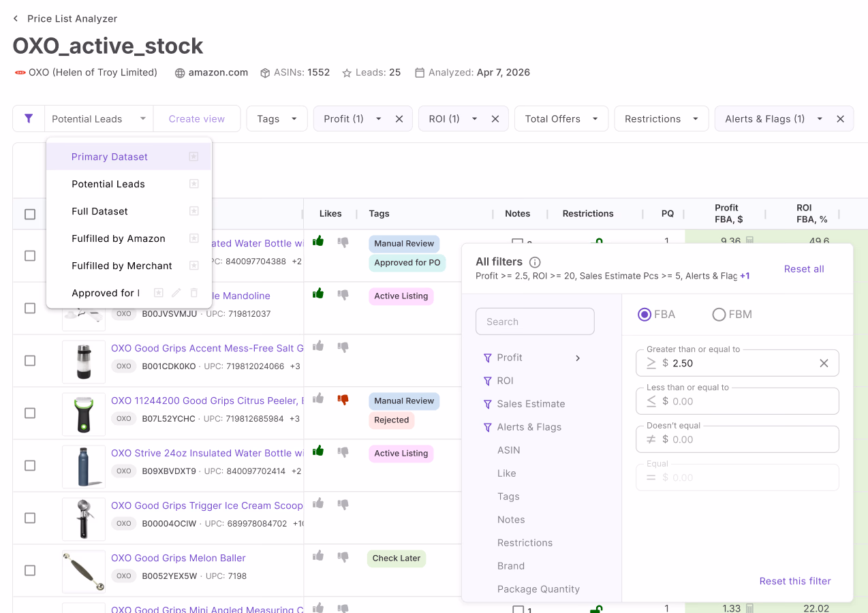Open the Total Offers dropdown

coord(561,119)
